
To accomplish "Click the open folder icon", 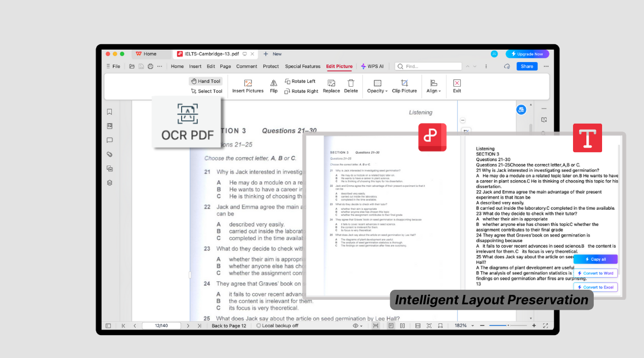I will pos(132,66).
